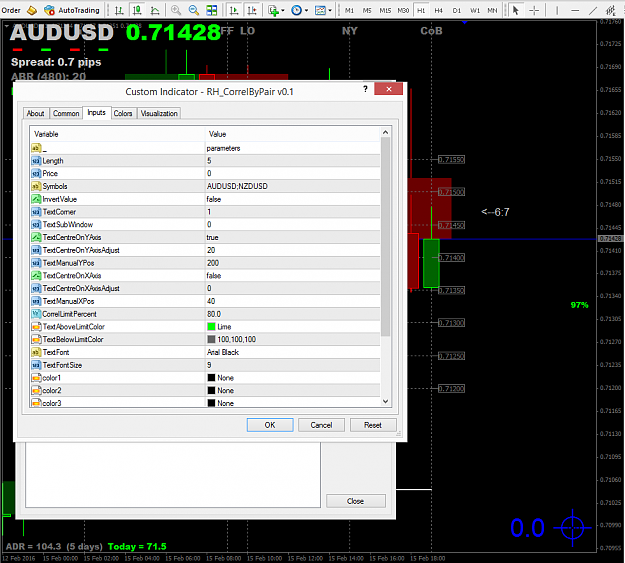Open the dropdown arrow beside the Templates icon
This screenshot has height=563, width=625.
pos(330,10)
